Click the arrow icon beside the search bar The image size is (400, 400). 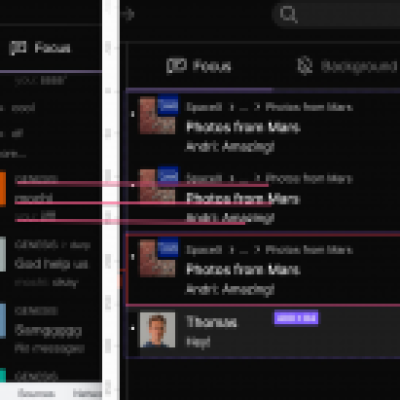pos(128,15)
